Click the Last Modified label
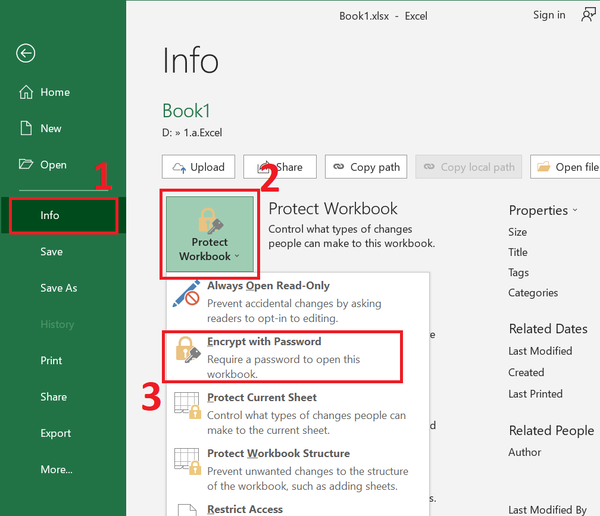The width and height of the screenshot is (600, 516). click(x=540, y=351)
